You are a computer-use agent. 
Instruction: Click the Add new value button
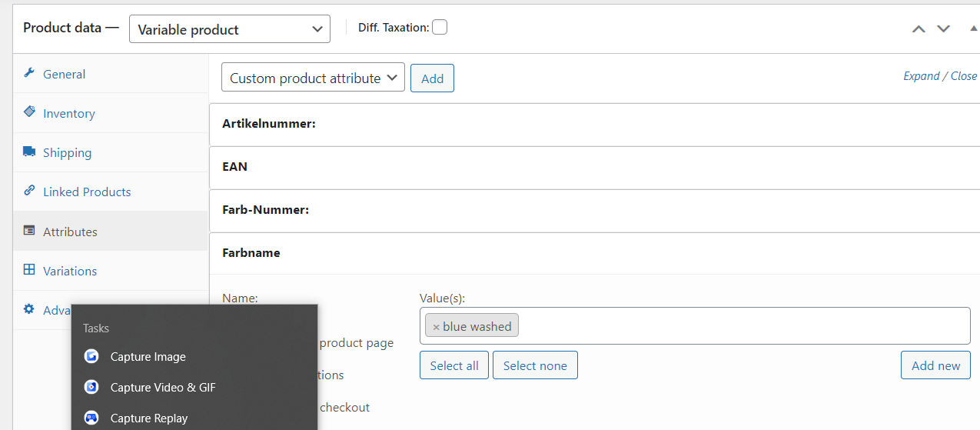pyautogui.click(x=935, y=365)
